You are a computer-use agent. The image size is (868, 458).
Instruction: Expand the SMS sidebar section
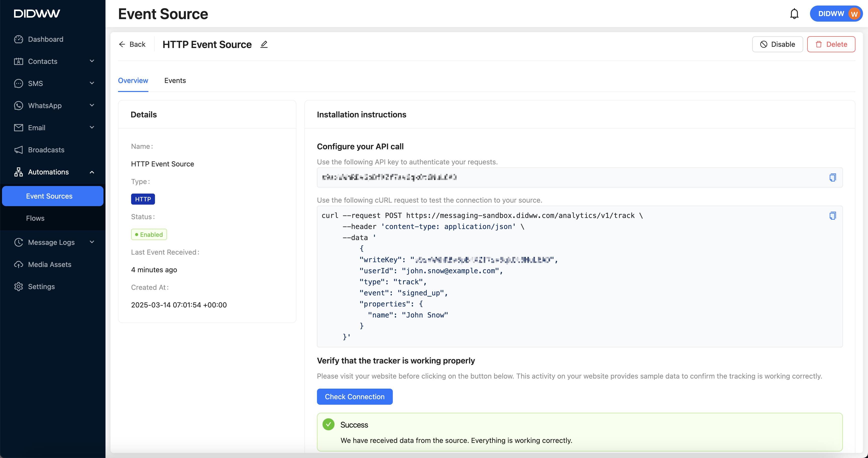pos(92,83)
